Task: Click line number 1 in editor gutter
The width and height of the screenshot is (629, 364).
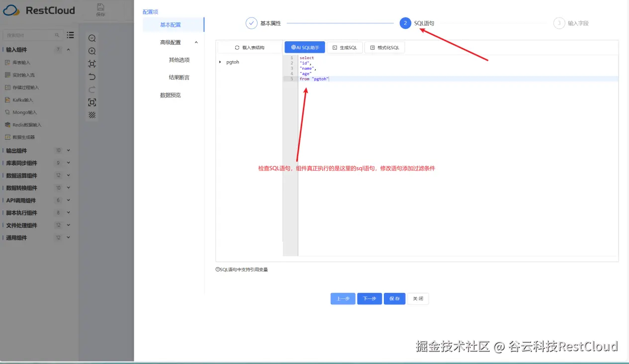Action: [x=292, y=58]
